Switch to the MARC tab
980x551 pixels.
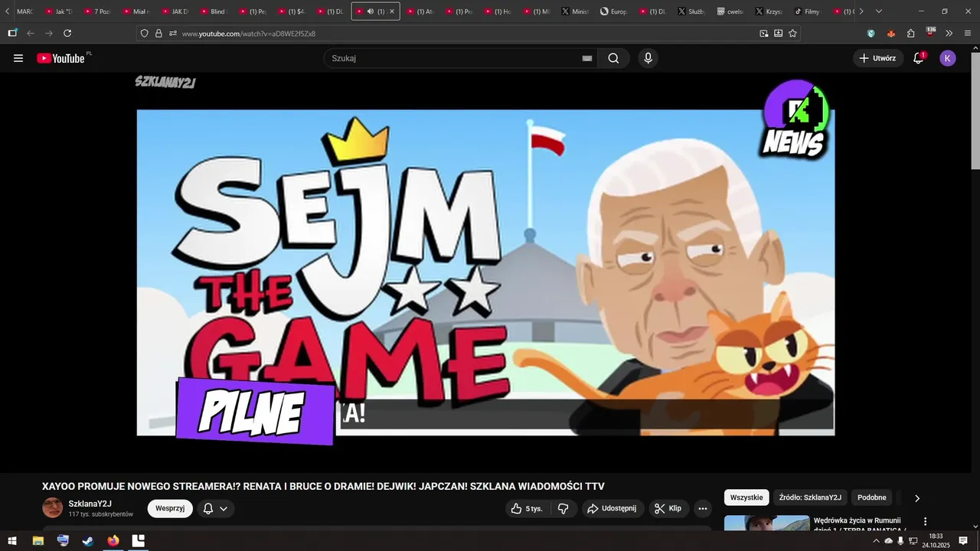pyautogui.click(x=24, y=11)
